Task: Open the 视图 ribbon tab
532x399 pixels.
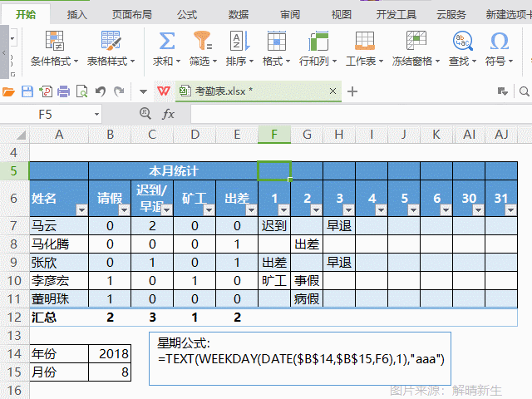Action: [x=342, y=15]
